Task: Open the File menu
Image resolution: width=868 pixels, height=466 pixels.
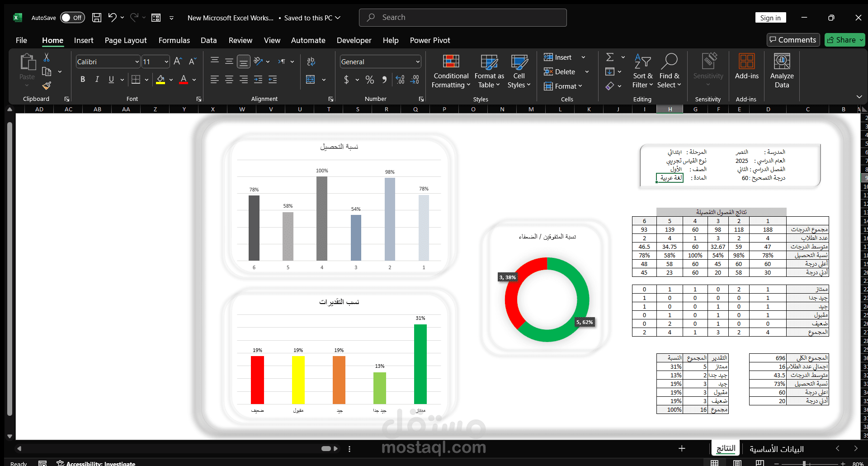Action: [21, 40]
